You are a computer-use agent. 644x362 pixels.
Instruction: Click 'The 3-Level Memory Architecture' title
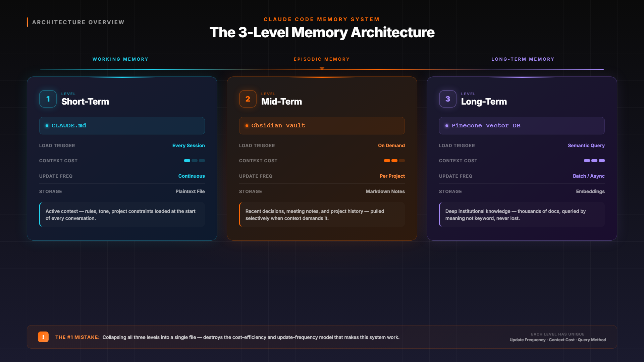click(322, 33)
